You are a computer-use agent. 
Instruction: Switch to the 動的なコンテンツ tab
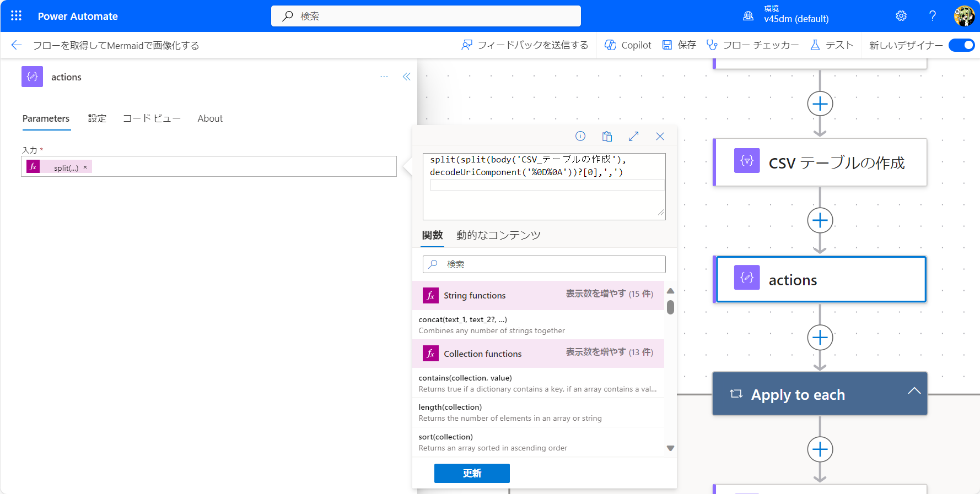coord(498,235)
